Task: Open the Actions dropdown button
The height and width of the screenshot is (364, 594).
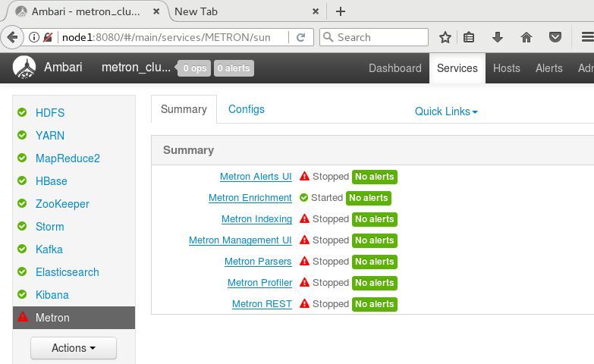Action: click(x=74, y=348)
